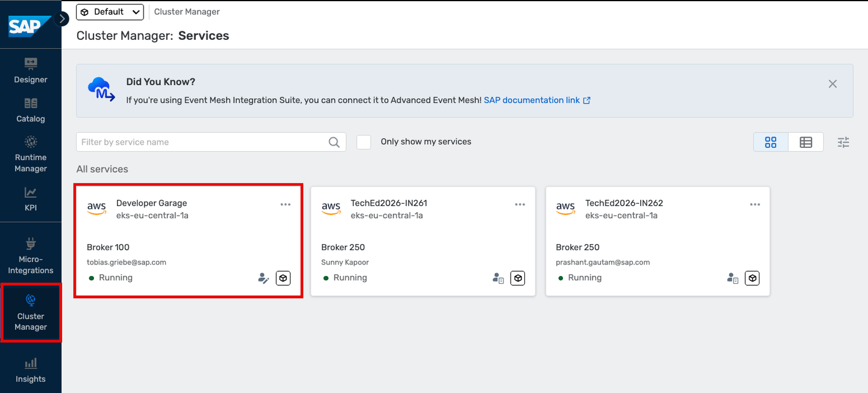Click the user edit icon on Developer Garage
Viewport: 868px width, 393px height.
263,278
